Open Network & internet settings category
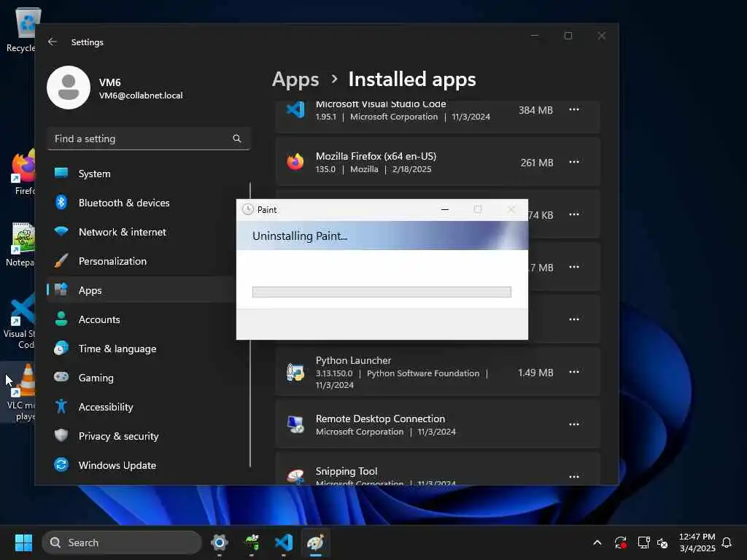Viewport: 747px width, 560px height. pyautogui.click(x=149, y=232)
